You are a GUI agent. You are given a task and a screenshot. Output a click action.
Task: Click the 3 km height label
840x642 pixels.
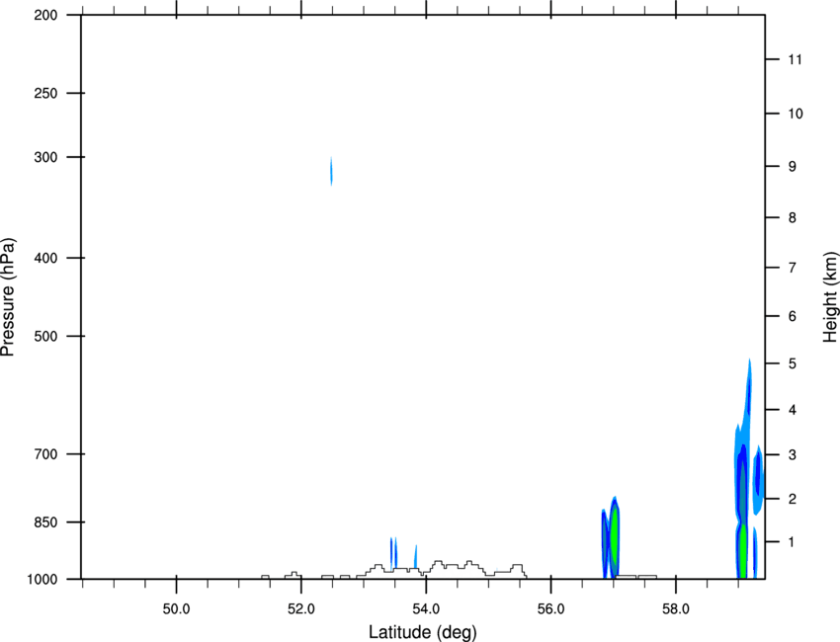coord(793,455)
